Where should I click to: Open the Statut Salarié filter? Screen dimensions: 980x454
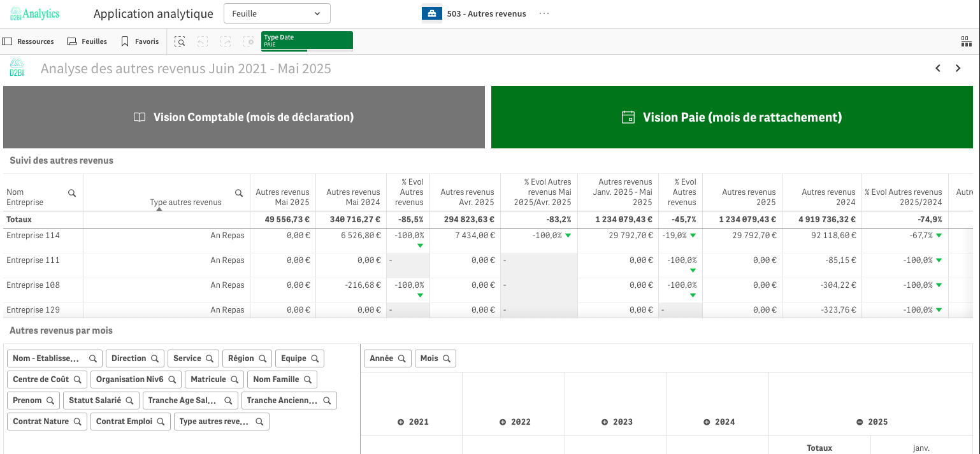[x=101, y=401]
